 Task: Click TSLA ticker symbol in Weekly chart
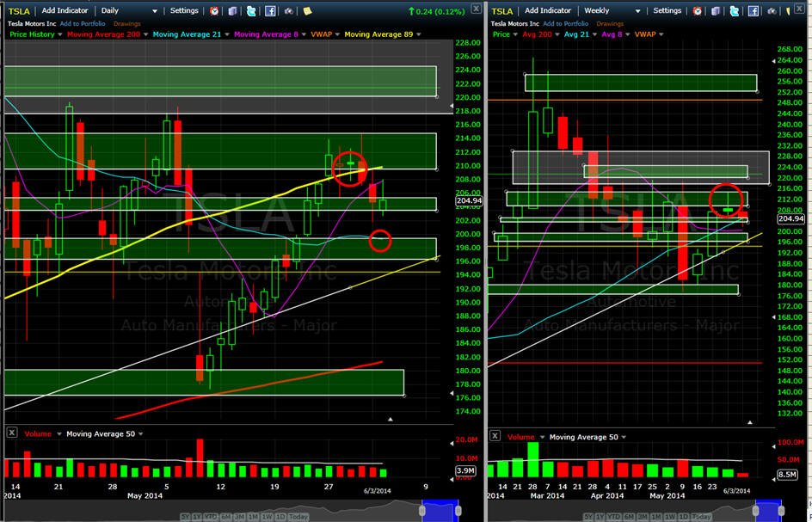(503, 11)
